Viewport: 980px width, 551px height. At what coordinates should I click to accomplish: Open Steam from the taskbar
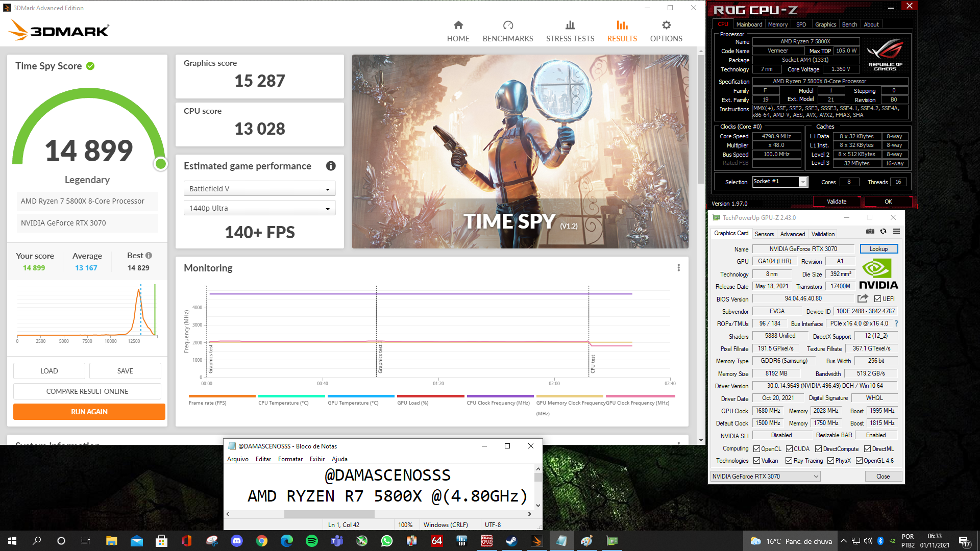pyautogui.click(x=511, y=541)
